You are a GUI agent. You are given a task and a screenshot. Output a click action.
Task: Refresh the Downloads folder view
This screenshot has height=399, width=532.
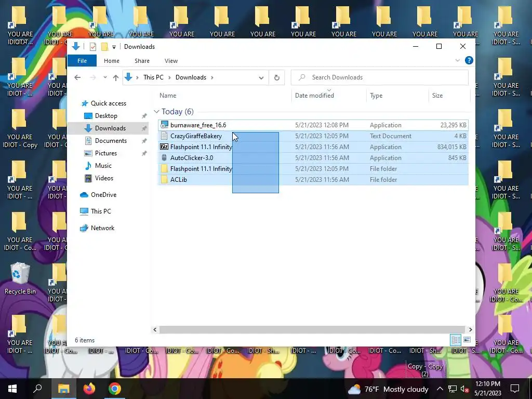point(277,78)
